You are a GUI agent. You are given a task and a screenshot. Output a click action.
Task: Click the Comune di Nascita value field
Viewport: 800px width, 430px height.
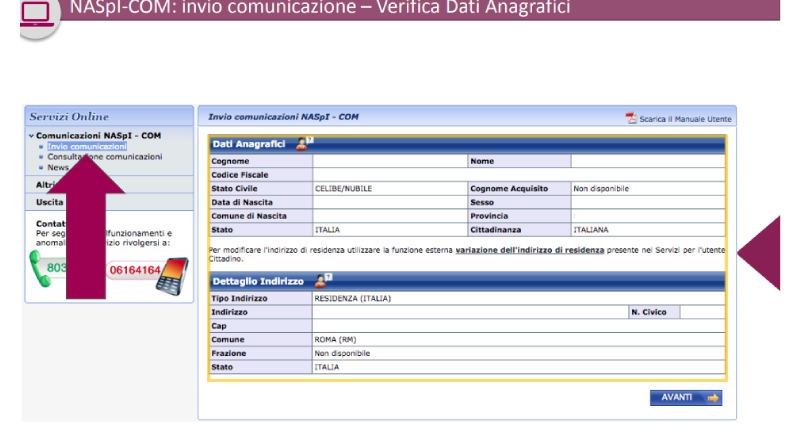point(390,216)
